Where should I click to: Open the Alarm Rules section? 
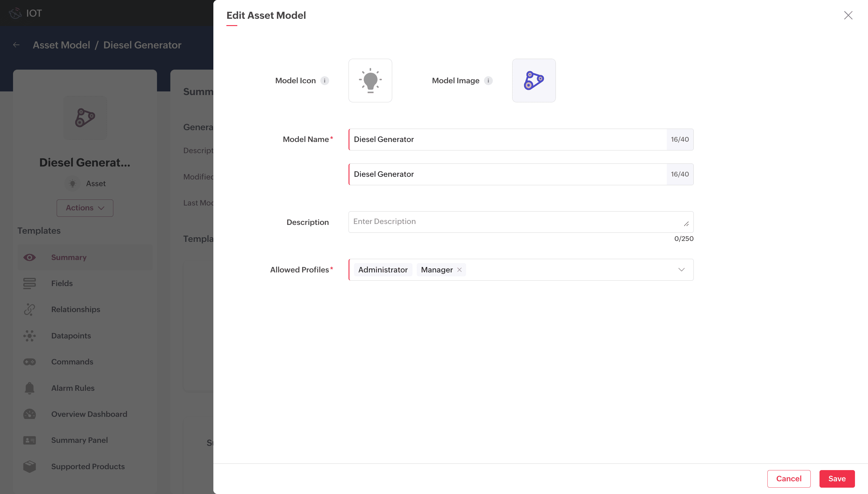(73, 388)
